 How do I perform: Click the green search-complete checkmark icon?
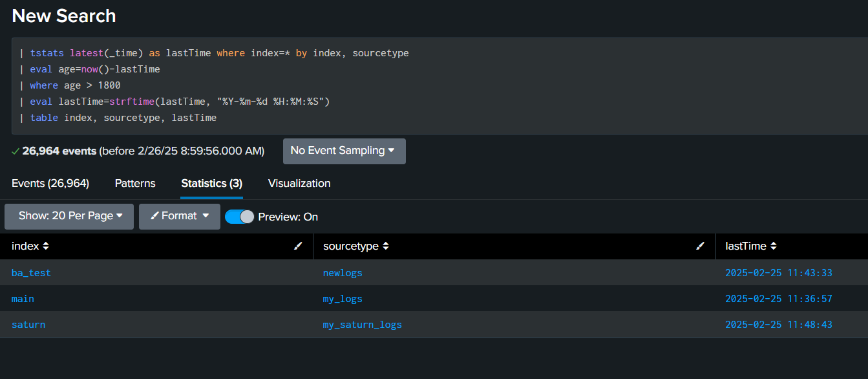(x=16, y=151)
